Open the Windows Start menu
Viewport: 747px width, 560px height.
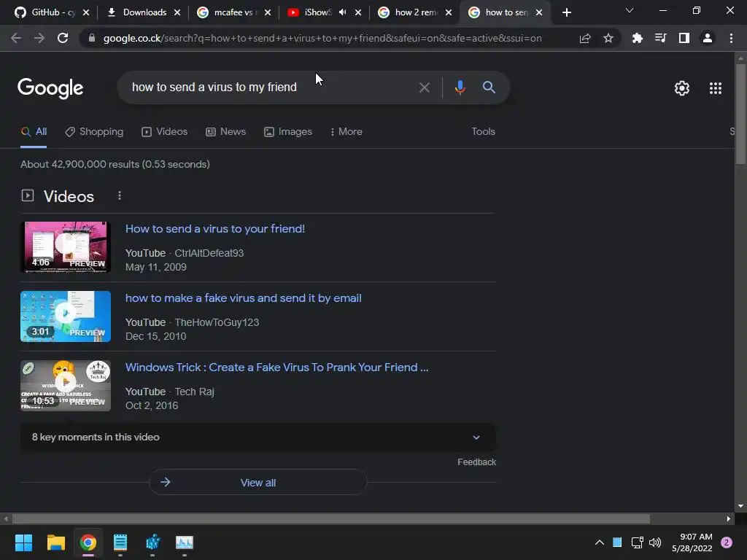(23, 542)
